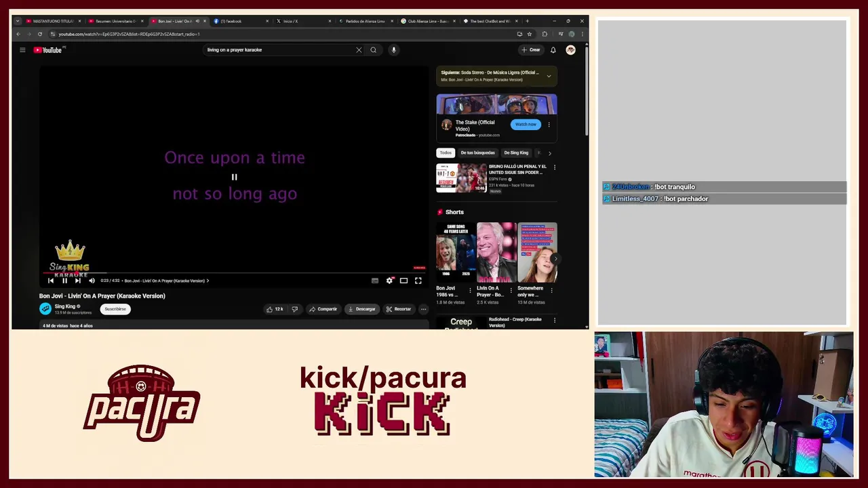Click the magnifying glass search button

tap(373, 49)
